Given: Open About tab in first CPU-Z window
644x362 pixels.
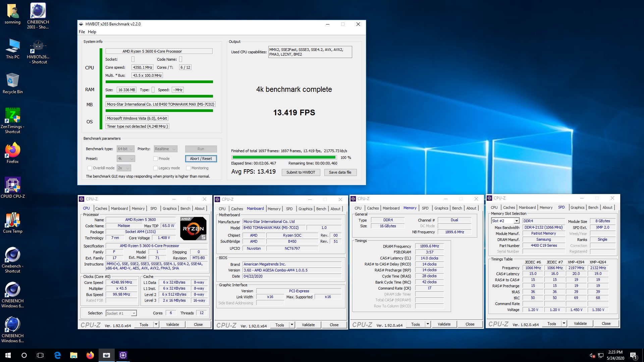Looking at the screenshot, I should [200, 208].
